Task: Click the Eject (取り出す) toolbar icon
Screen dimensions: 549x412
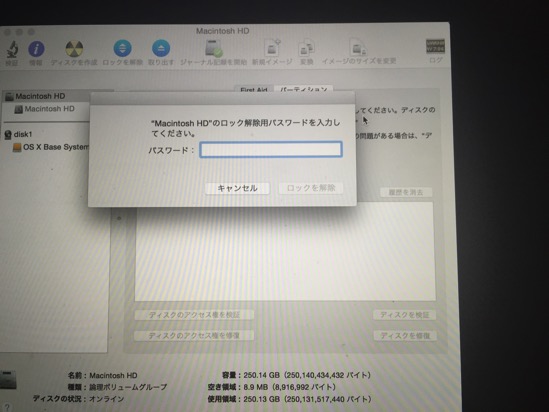Action: [x=161, y=48]
